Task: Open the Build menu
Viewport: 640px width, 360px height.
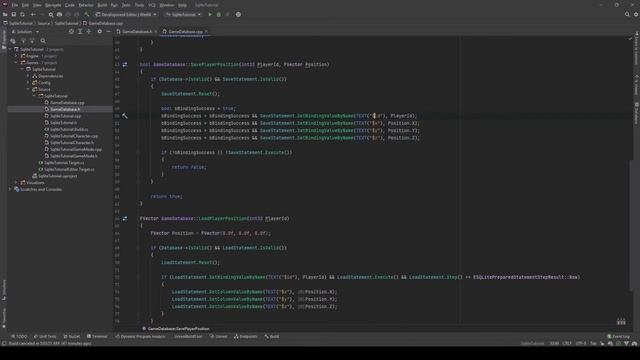Action: click(x=102, y=5)
